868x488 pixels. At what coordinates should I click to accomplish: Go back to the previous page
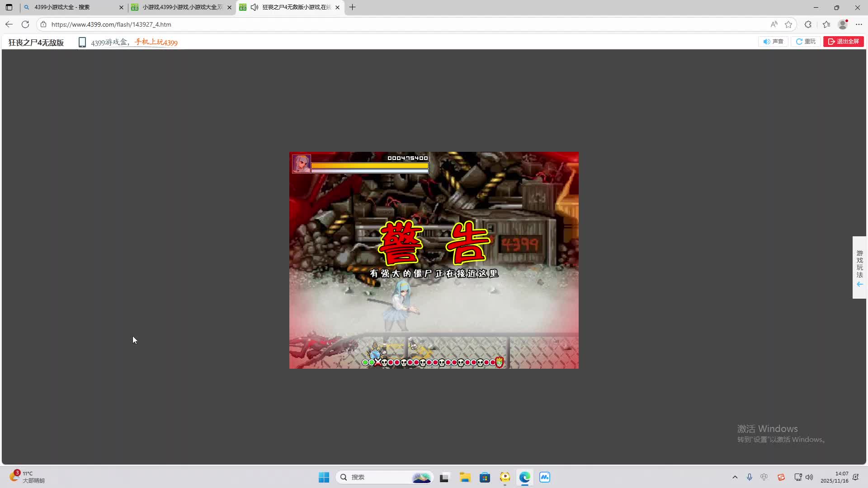[9, 24]
